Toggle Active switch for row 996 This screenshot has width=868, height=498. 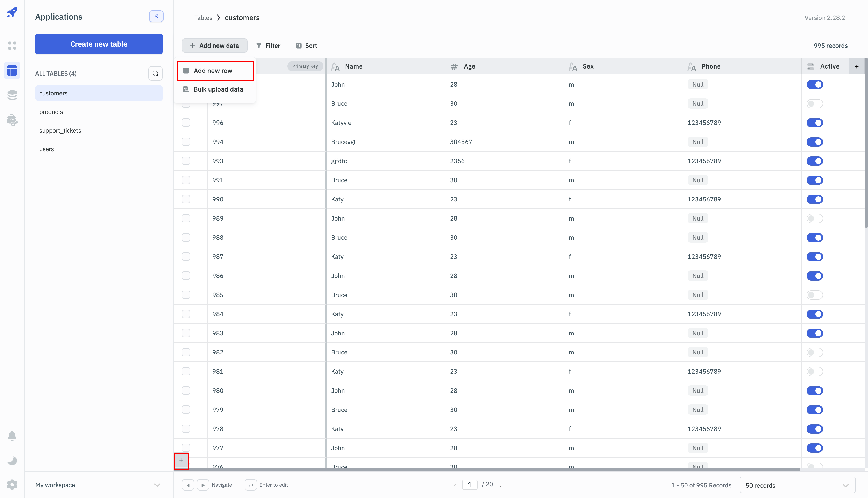tap(814, 123)
